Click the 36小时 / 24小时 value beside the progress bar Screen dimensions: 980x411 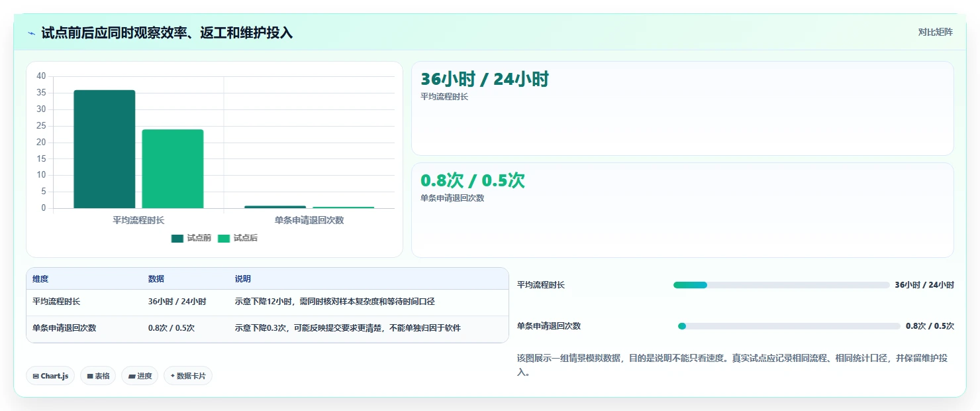pyautogui.click(x=924, y=285)
